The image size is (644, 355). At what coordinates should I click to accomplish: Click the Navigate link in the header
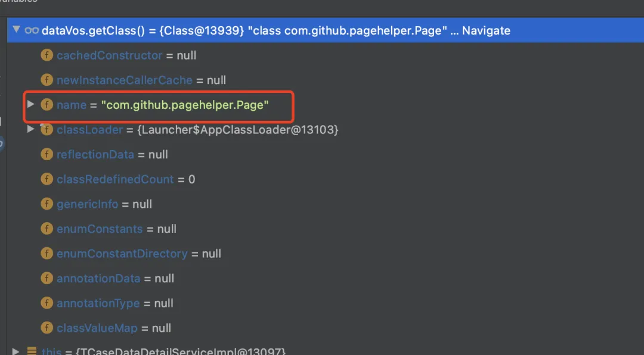click(486, 30)
